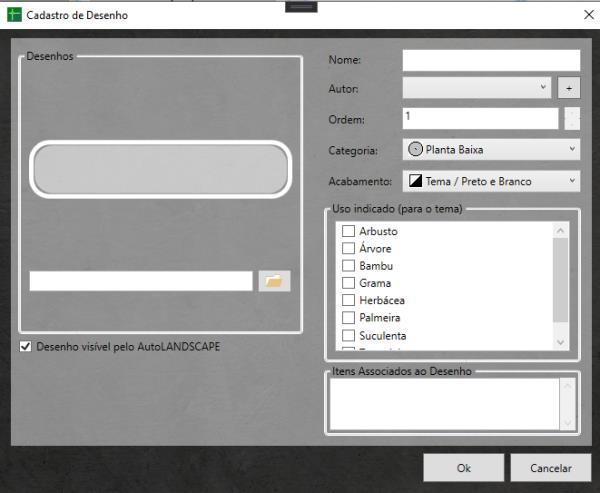
Task: Check the Suculenta option
Action: [x=348, y=335]
